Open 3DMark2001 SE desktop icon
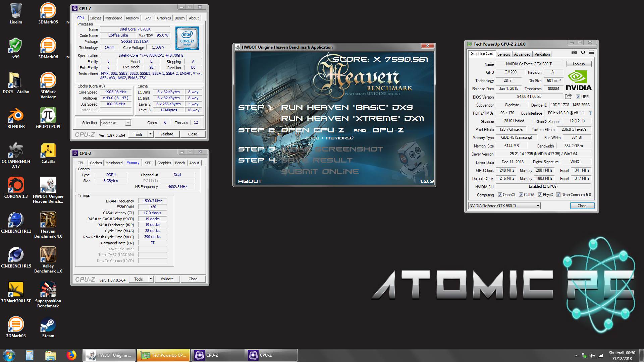Image resolution: width=644 pixels, height=362 pixels. coord(16,293)
